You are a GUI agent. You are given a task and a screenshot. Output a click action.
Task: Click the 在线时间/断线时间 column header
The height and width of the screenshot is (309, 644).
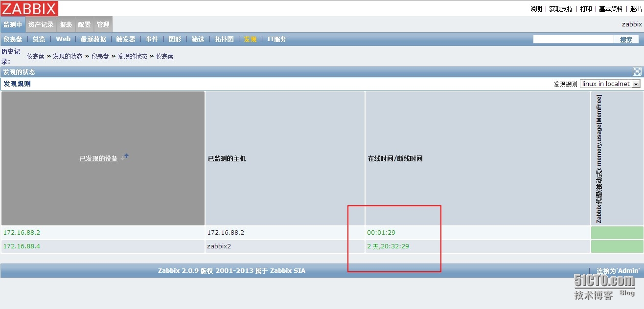point(478,158)
